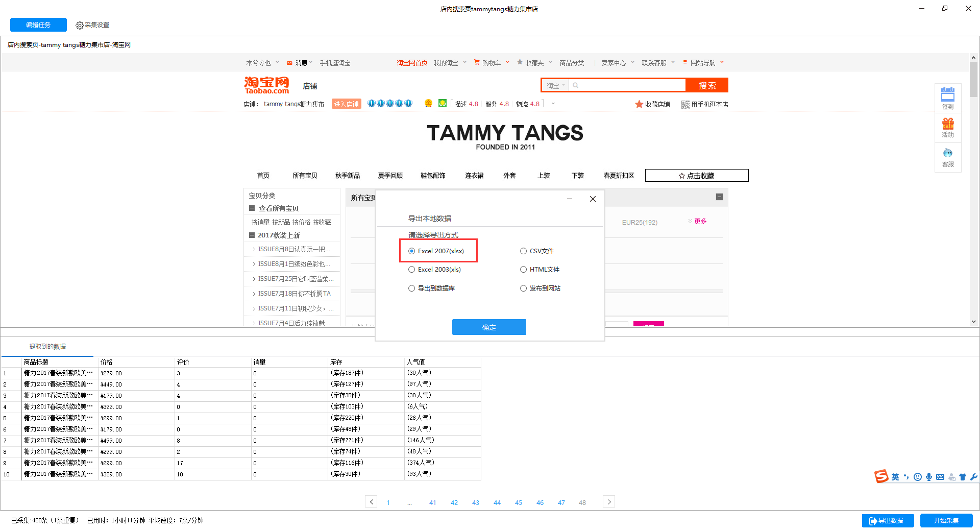Screen dimensions: 980x531
Task: Click the green shield badge icon
Action: point(443,103)
